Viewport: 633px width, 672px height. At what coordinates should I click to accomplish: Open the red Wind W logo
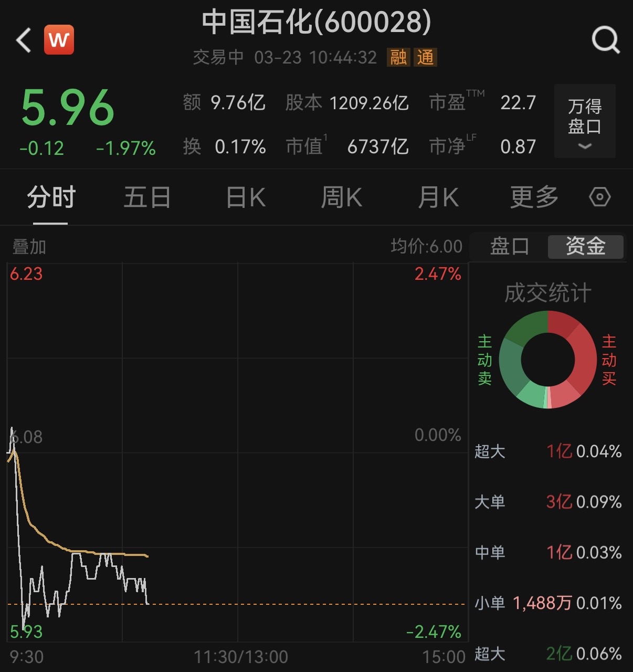(x=59, y=40)
